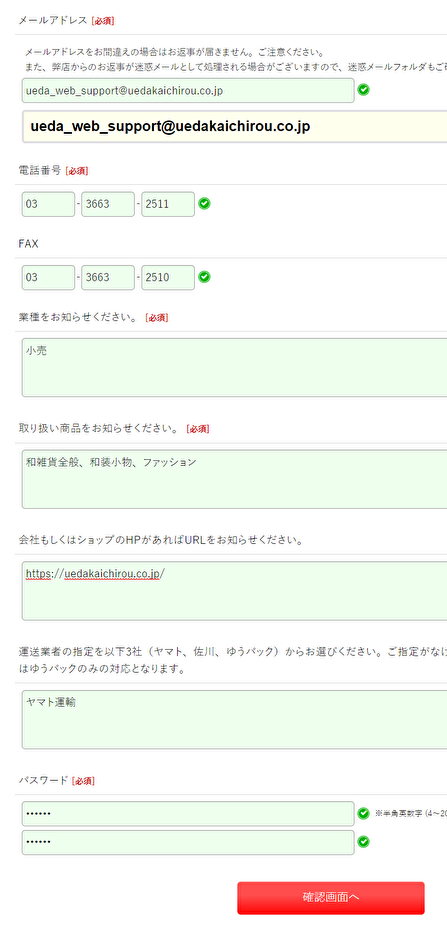Click the first password input field

(x=188, y=814)
